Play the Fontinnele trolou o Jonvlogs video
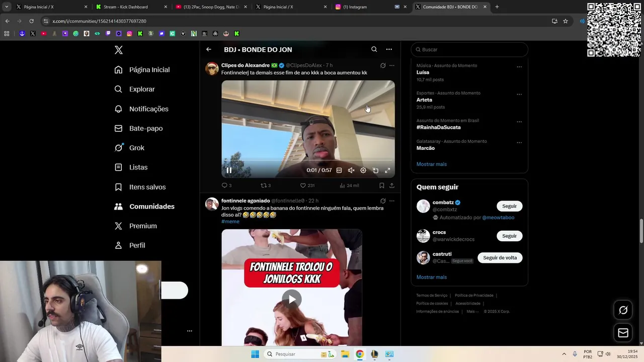This screenshot has height=362, width=644. (x=292, y=299)
